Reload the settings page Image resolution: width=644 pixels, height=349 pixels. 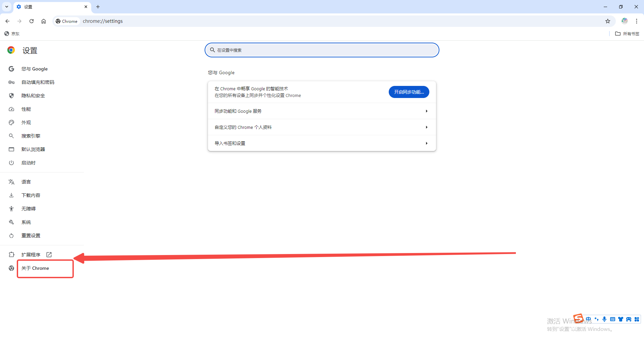point(32,21)
